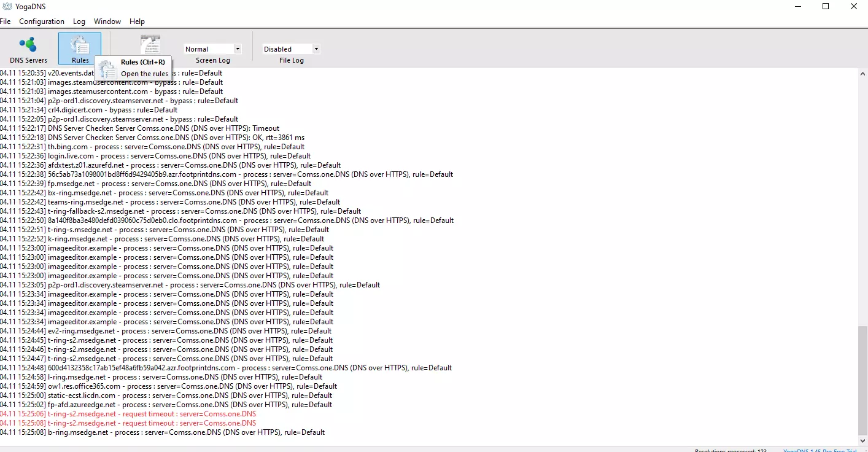868x452 pixels.
Task: Open the File menu
Action: tap(5, 21)
